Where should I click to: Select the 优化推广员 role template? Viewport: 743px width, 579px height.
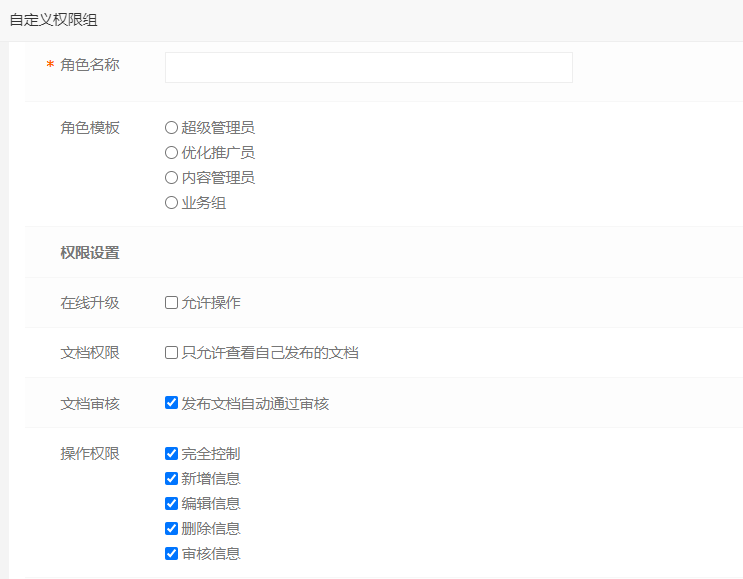pyautogui.click(x=171, y=153)
